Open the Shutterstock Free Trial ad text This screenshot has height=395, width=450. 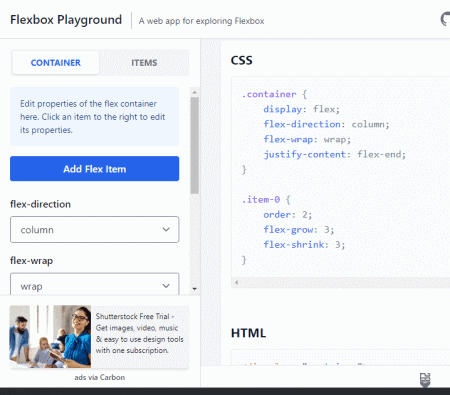pyautogui.click(x=139, y=333)
